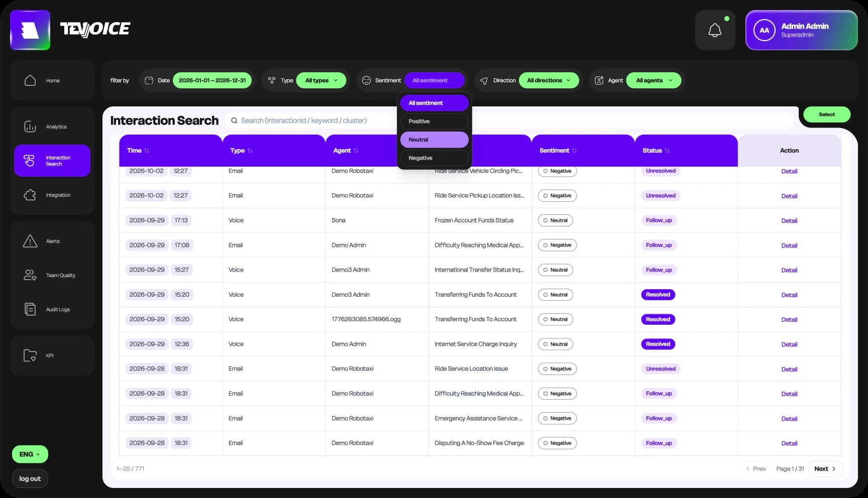
Task: Click the Action column header
Action: point(789,151)
